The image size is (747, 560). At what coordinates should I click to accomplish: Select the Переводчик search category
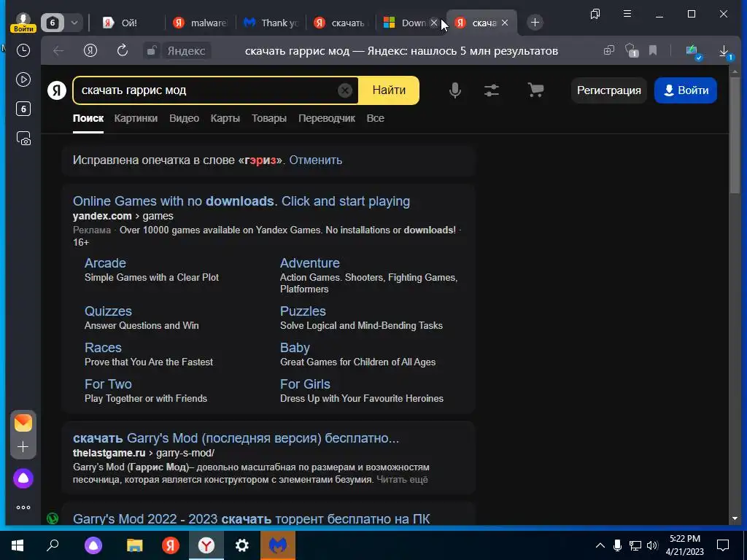pos(327,118)
